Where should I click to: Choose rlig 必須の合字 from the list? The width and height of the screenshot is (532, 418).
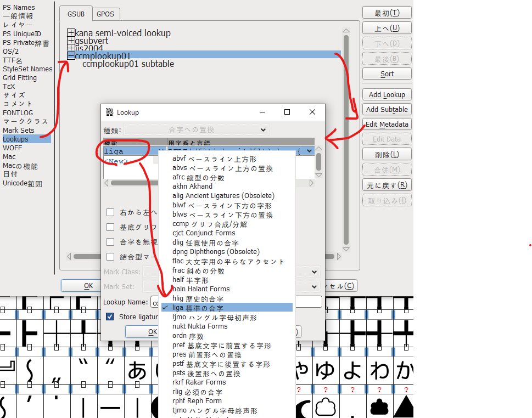[197, 392]
